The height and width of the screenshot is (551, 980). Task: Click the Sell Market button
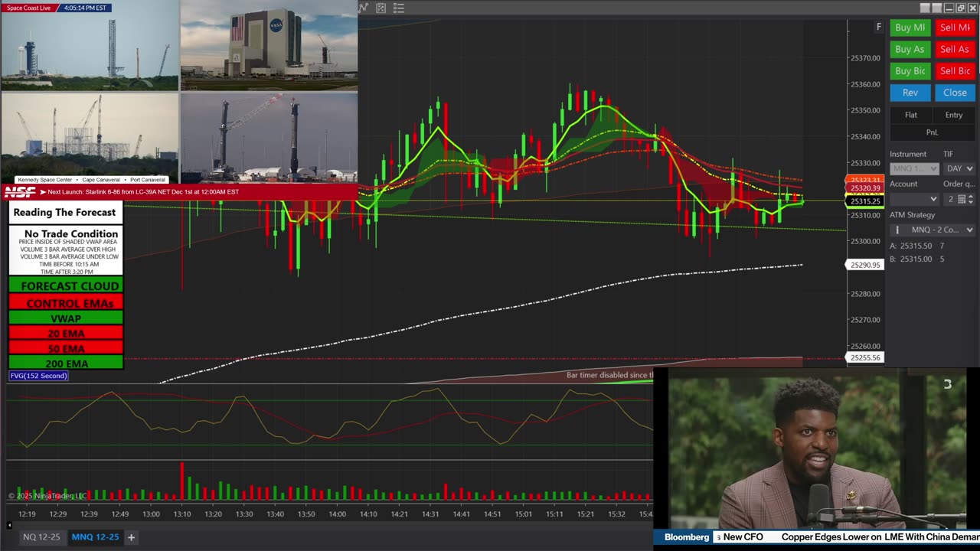click(x=955, y=28)
